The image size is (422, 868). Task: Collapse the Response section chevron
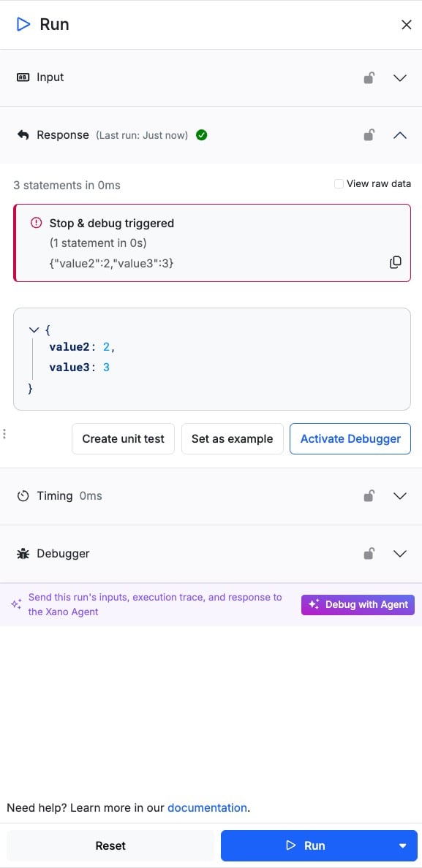(400, 135)
